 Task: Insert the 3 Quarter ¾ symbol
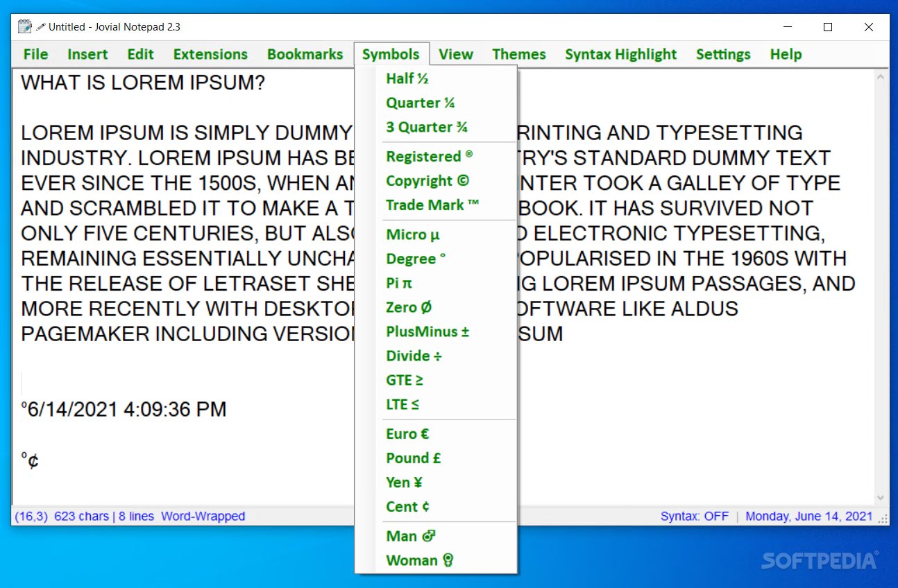coord(436,127)
